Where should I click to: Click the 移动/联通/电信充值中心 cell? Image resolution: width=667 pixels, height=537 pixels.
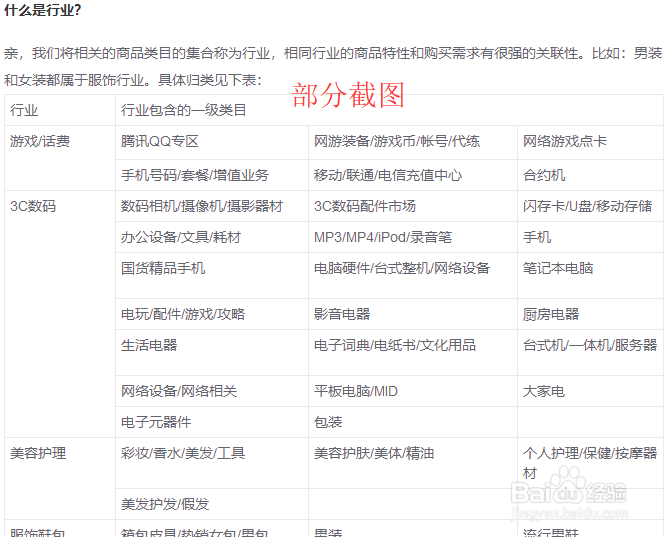click(413, 175)
